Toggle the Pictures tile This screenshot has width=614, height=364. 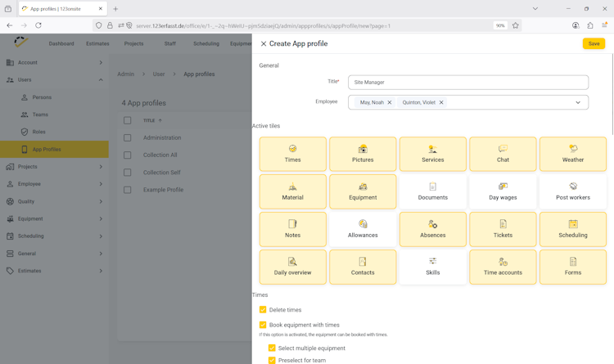[363, 154]
